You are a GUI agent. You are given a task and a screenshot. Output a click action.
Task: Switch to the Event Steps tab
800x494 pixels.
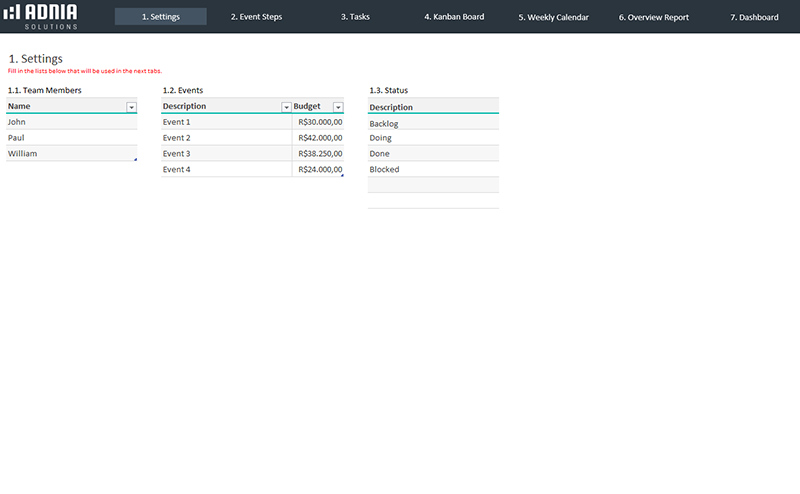(263, 17)
